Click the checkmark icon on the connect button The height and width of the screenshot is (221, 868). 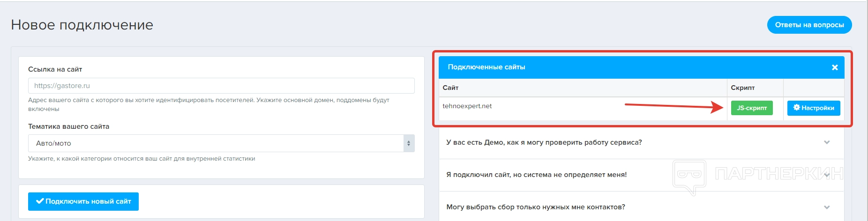[40, 201]
